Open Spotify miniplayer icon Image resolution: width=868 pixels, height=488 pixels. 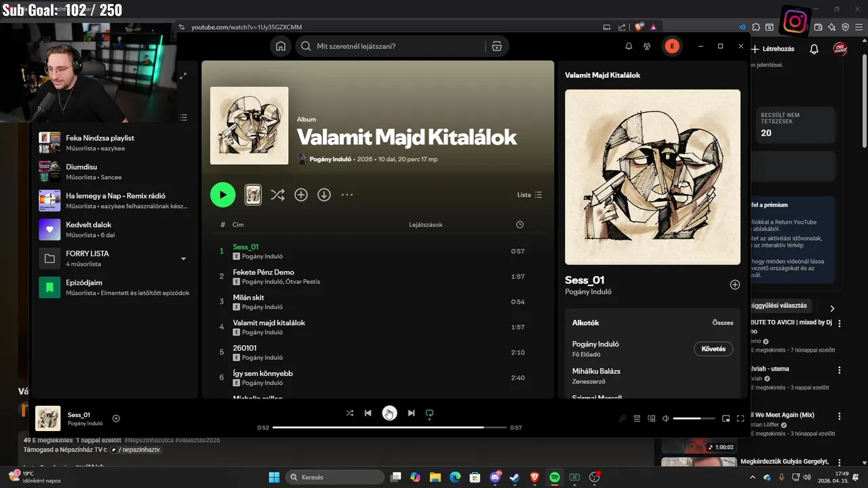click(726, 419)
